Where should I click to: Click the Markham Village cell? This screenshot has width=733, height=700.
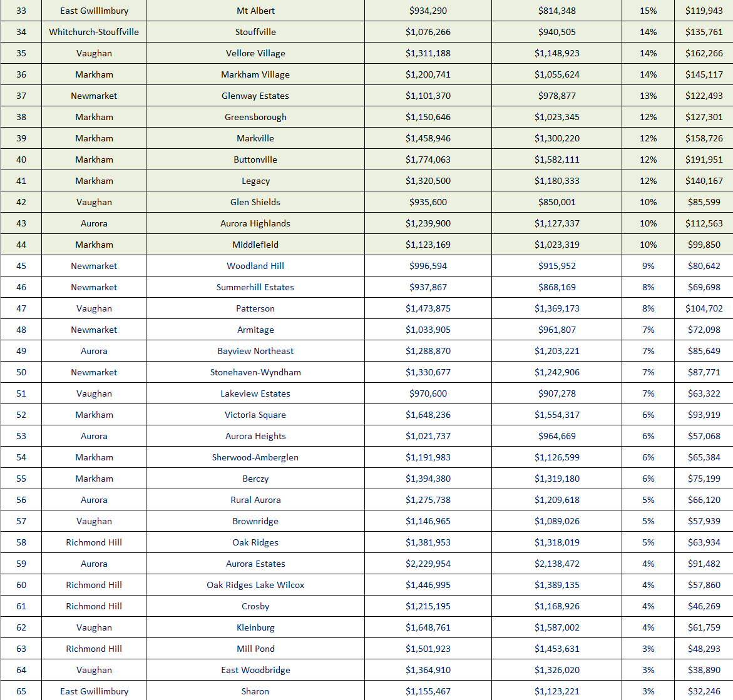(x=255, y=74)
